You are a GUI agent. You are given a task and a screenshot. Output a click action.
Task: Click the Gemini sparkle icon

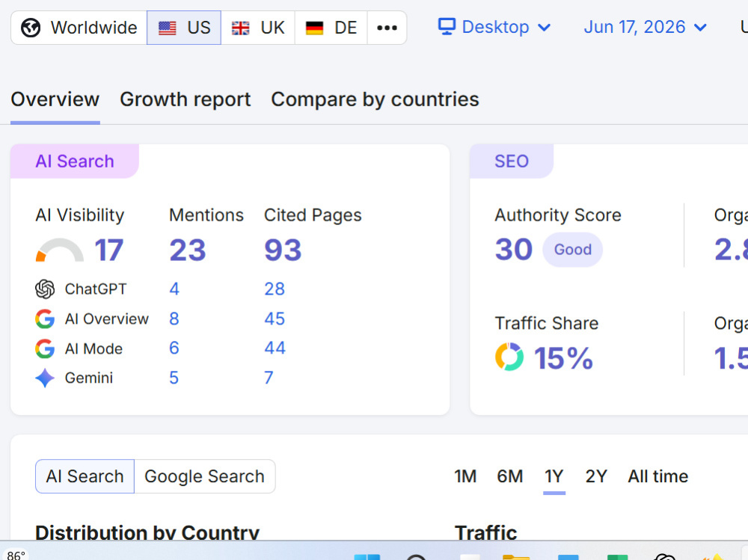pos(45,378)
